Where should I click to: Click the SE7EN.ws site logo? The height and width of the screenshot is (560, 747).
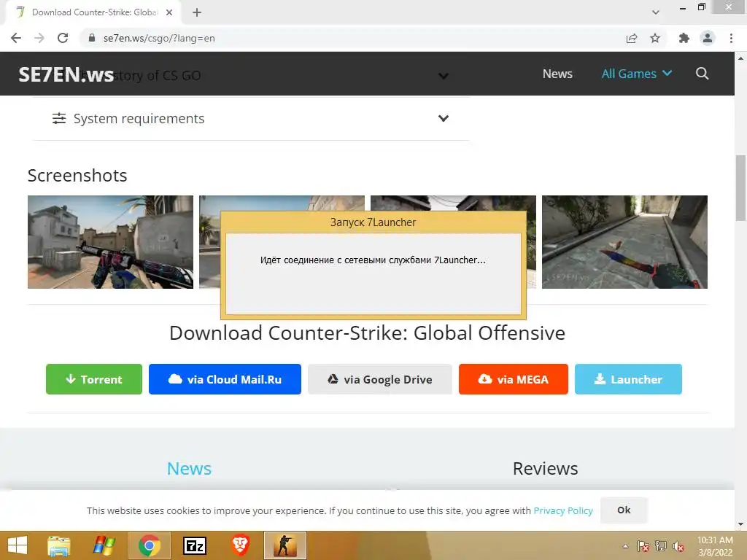pos(66,74)
